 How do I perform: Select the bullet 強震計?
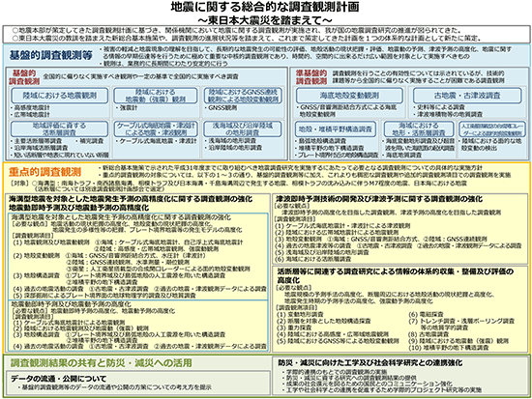point(127,108)
